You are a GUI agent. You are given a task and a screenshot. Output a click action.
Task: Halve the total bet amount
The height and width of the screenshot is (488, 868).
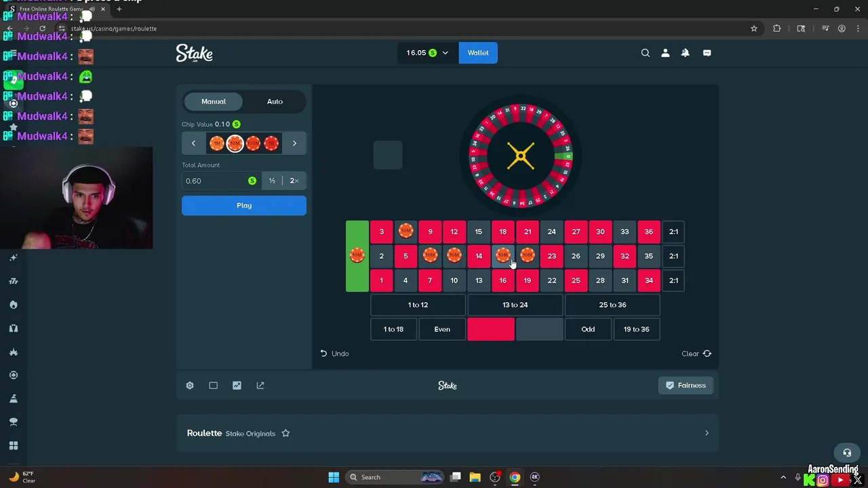pyautogui.click(x=272, y=181)
